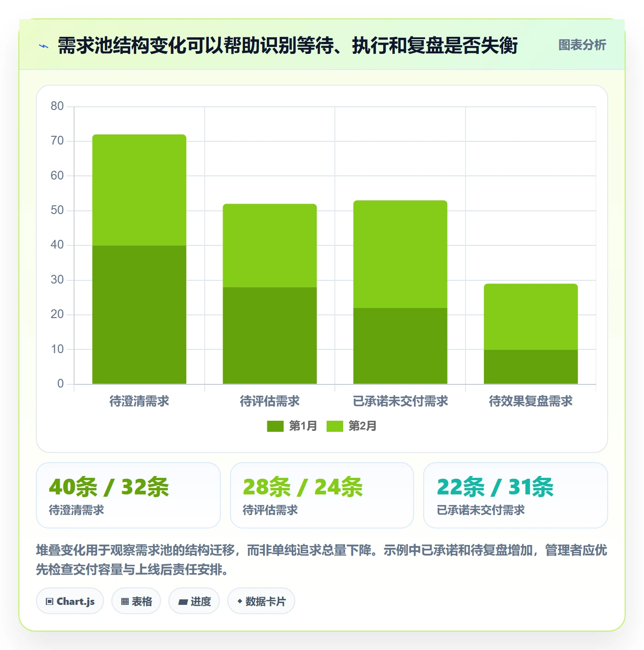Click 第1月 bar segment of 待评估需求
644x650 pixels.
click(x=270, y=336)
